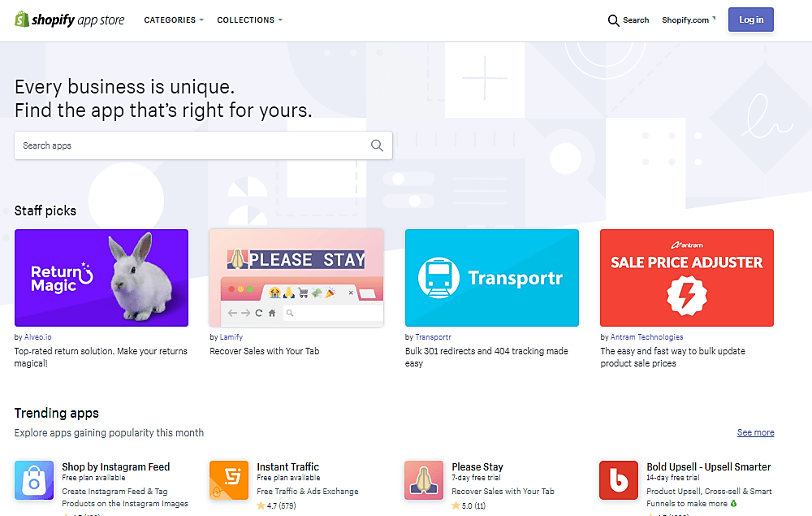812x516 pixels.
Task: Open Bold Upsell - Upsell Smarter title
Action: point(709,466)
